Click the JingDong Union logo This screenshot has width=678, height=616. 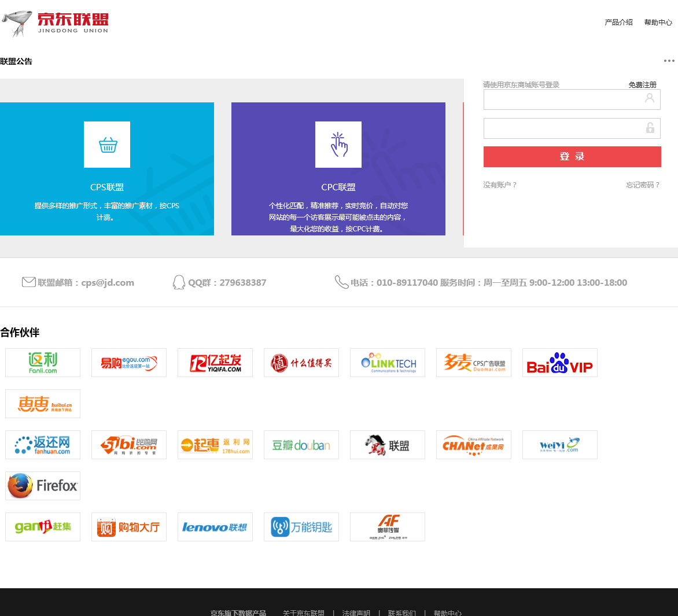[x=55, y=23]
